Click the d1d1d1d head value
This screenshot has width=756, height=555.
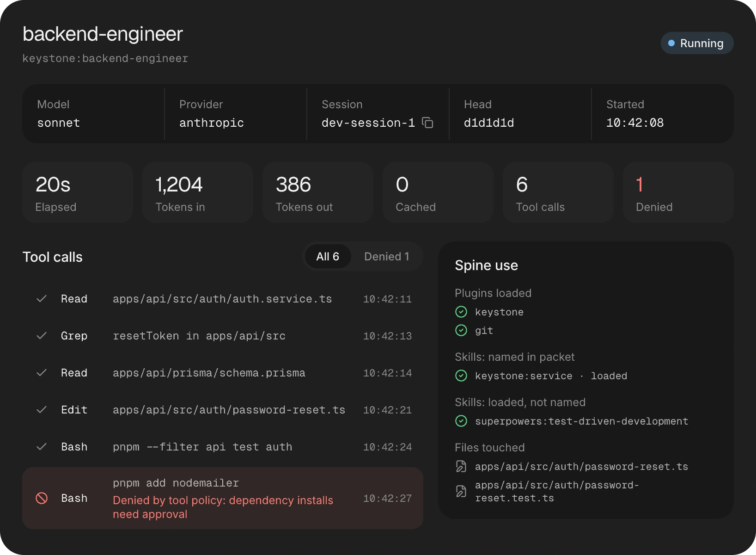pyautogui.click(x=489, y=123)
